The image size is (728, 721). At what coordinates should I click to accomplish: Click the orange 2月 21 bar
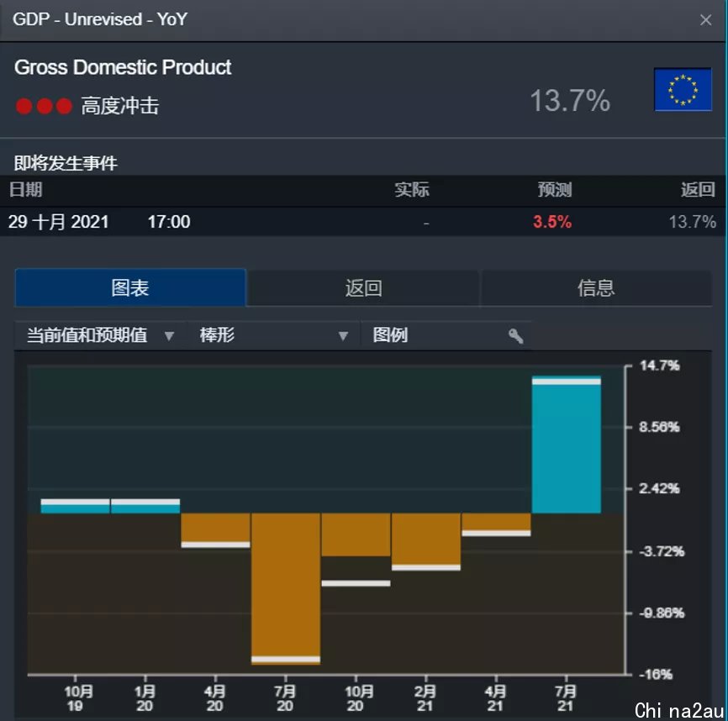[x=426, y=541]
